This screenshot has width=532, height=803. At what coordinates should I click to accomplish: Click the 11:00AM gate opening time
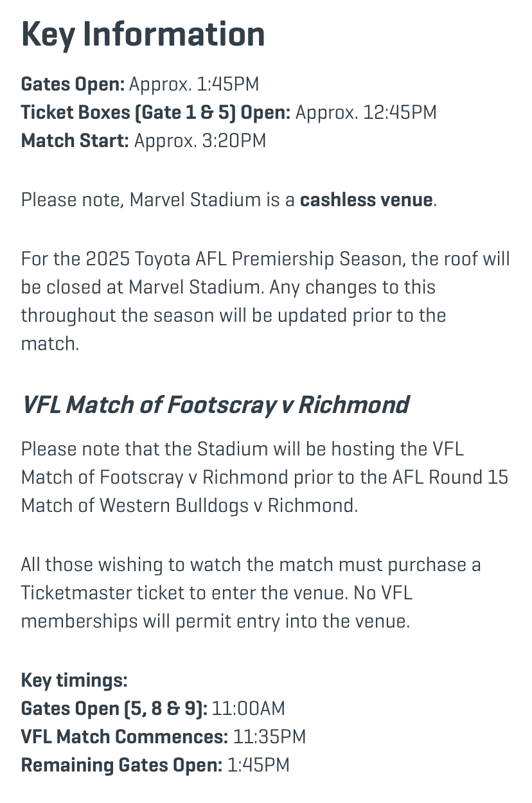click(248, 709)
